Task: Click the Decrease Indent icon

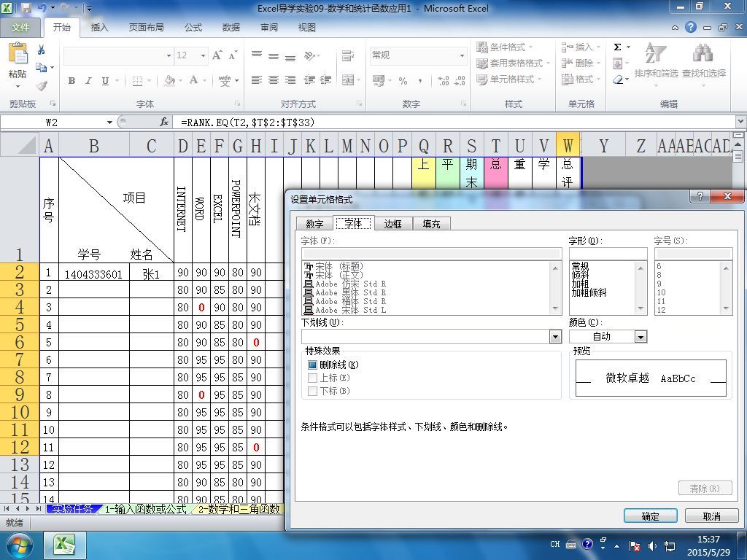Action: 309,80
